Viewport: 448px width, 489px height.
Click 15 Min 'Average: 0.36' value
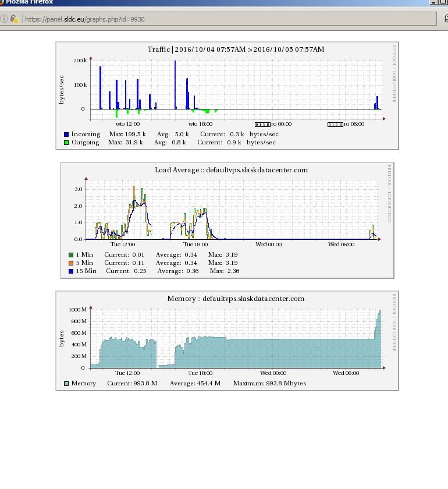178,271
